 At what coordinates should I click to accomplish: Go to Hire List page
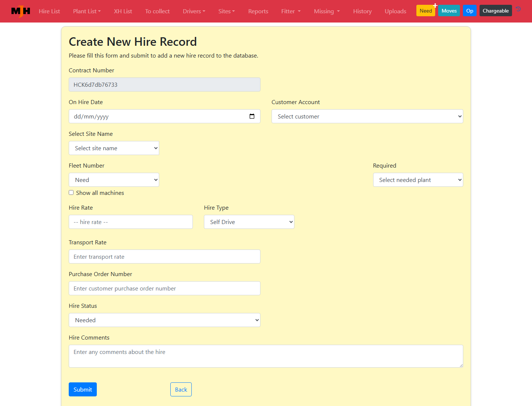click(49, 11)
